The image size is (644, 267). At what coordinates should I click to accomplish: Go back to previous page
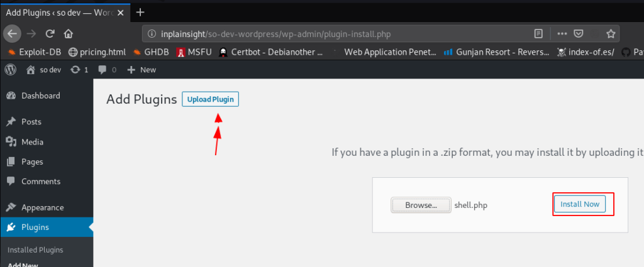pos(13,34)
